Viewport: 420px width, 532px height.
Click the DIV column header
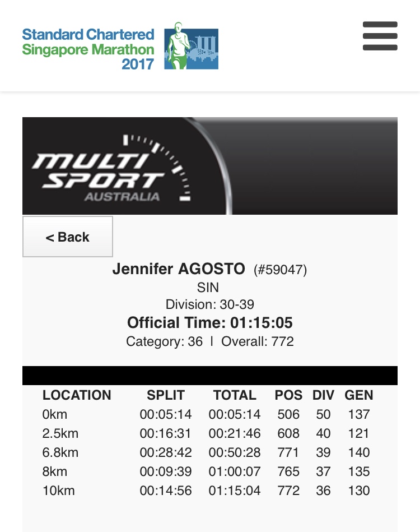[x=323, y=395]
